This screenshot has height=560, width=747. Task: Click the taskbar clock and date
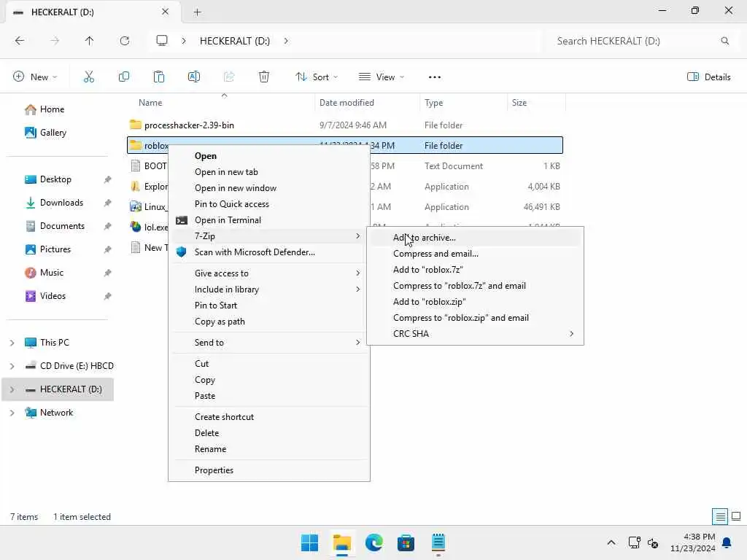(693, 542)
